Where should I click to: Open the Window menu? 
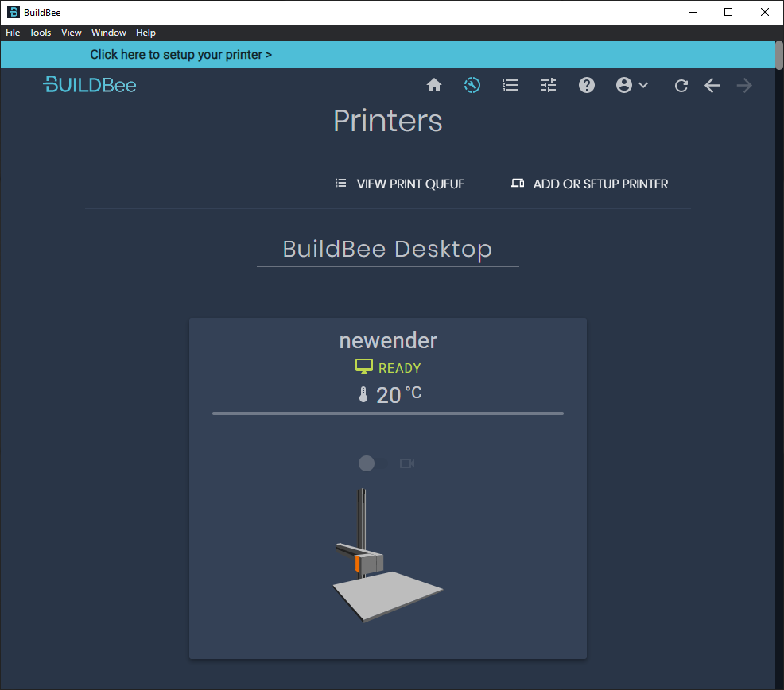[108, 33]
